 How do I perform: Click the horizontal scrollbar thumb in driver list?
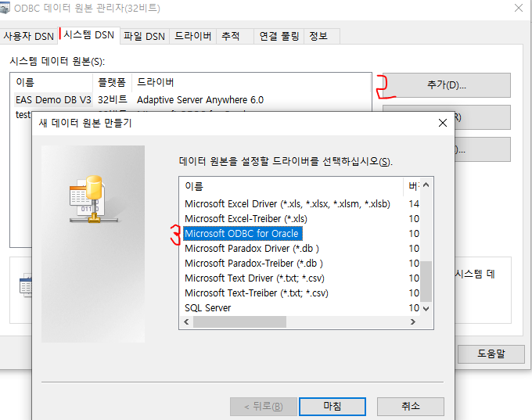coord(239,321)
